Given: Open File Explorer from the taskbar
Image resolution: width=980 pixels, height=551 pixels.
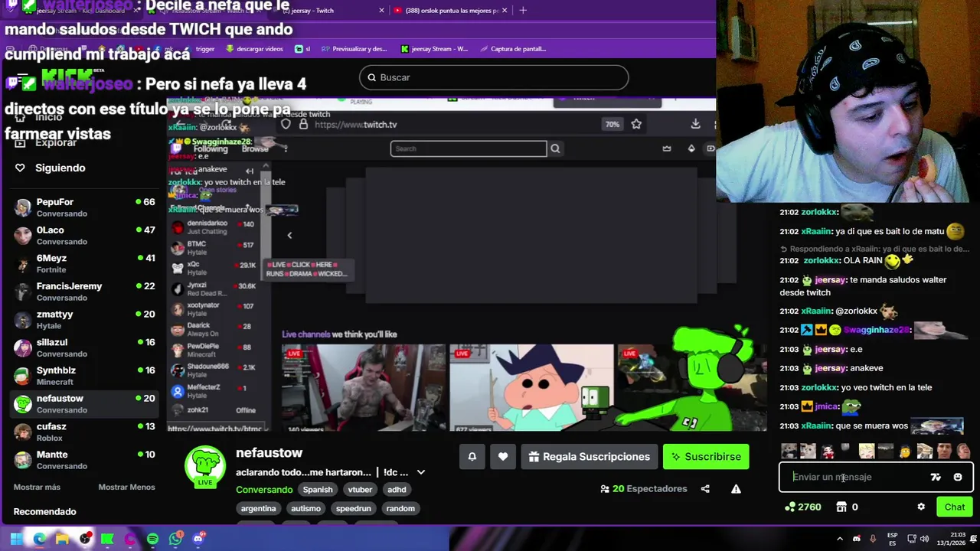Looking at the screenshot, I should pyautogui.click(x=62, y=539).
